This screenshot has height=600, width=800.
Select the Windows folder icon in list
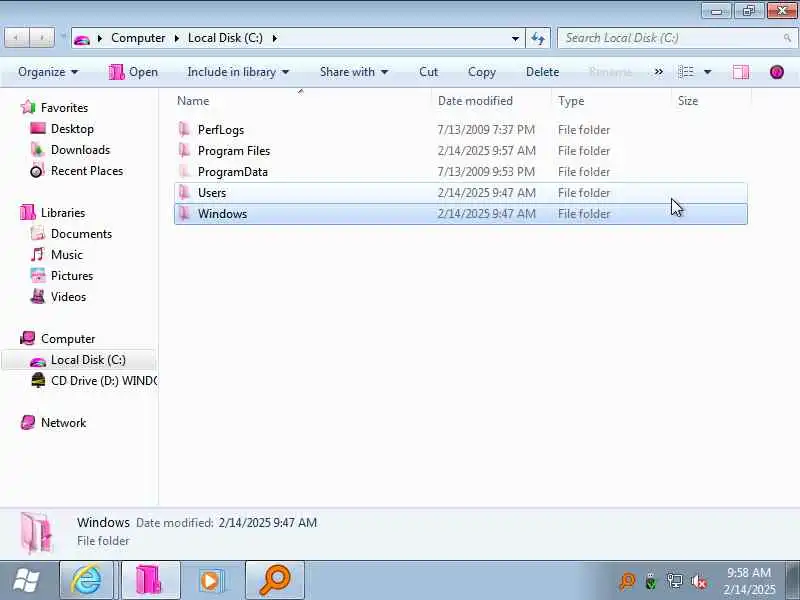[184, 213]
